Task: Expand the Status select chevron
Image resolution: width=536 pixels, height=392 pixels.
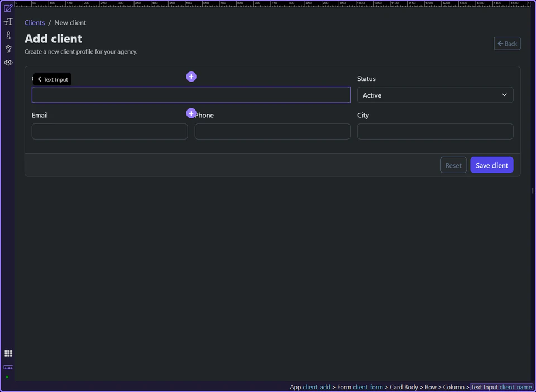Action: tap(504, 95)
